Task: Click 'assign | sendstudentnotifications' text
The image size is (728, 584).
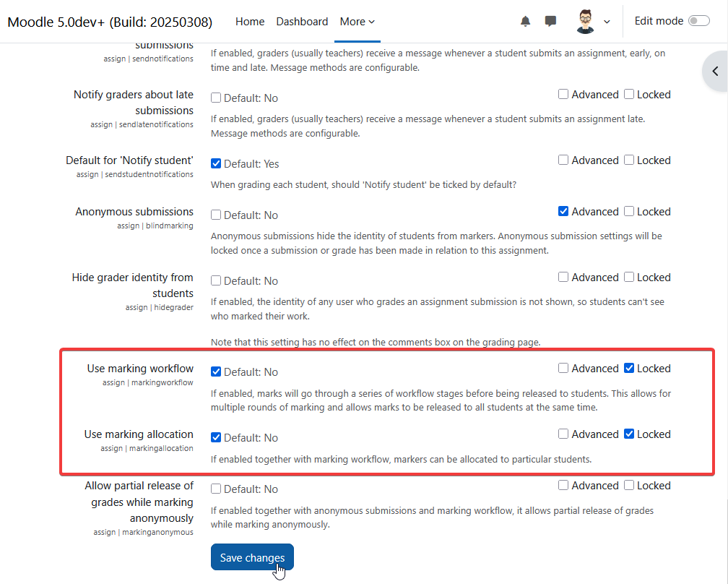Action: click(134, 174)
